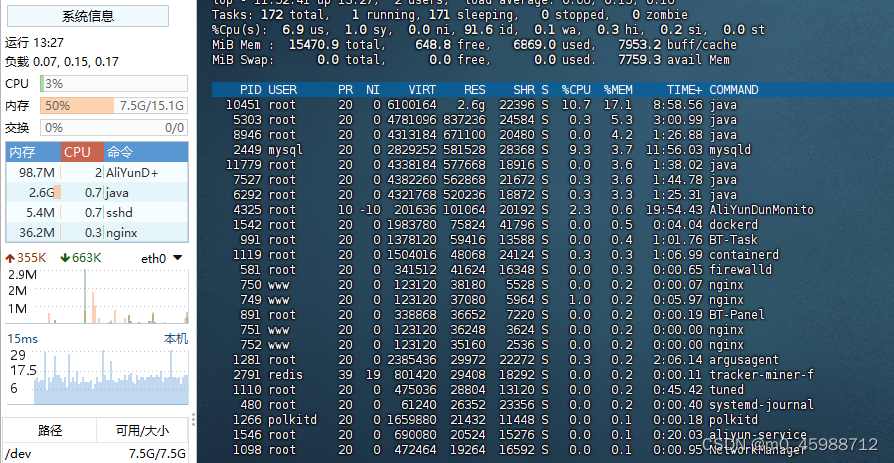Click the argusagent command text
The width and height of the screenshot is (894, 463).
pos(744,360)
